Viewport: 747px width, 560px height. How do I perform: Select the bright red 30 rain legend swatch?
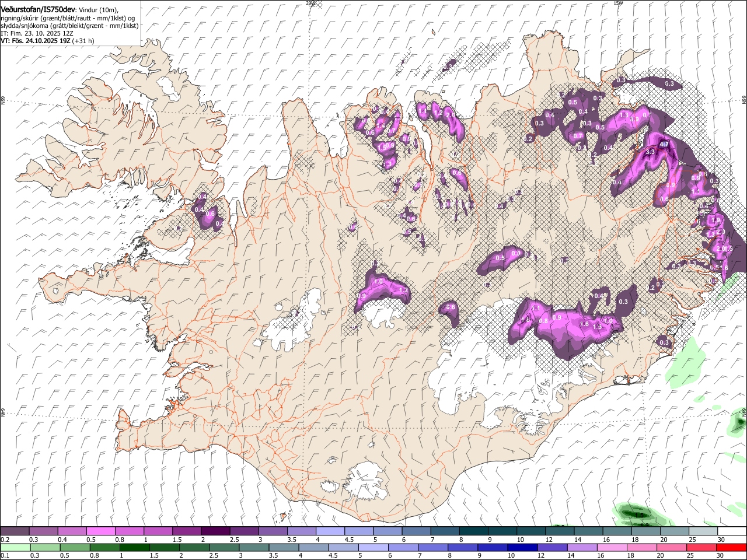[x=732, y=547]
